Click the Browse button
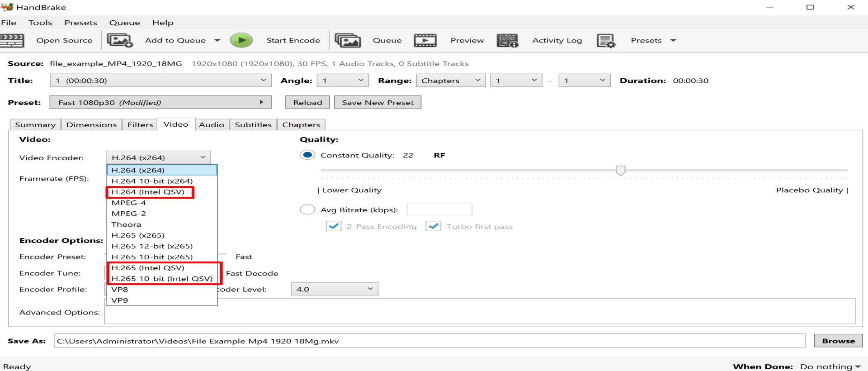Screen dimensions: 868x371 click(x=838, y=341)
